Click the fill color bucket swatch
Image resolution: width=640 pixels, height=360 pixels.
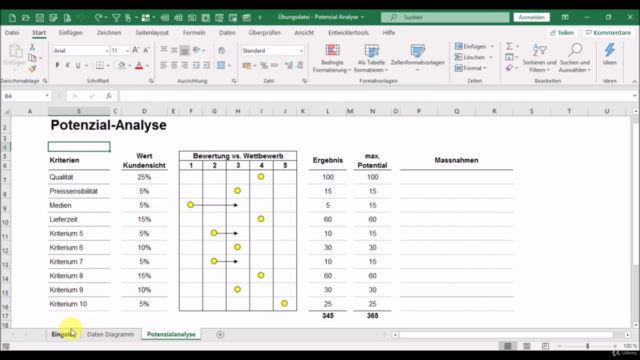121,65
